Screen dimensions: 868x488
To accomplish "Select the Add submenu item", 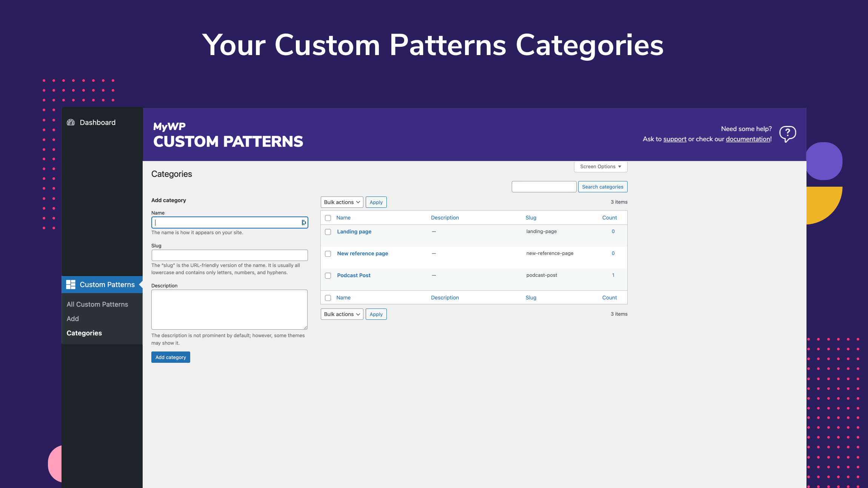I will pos(73,319).
